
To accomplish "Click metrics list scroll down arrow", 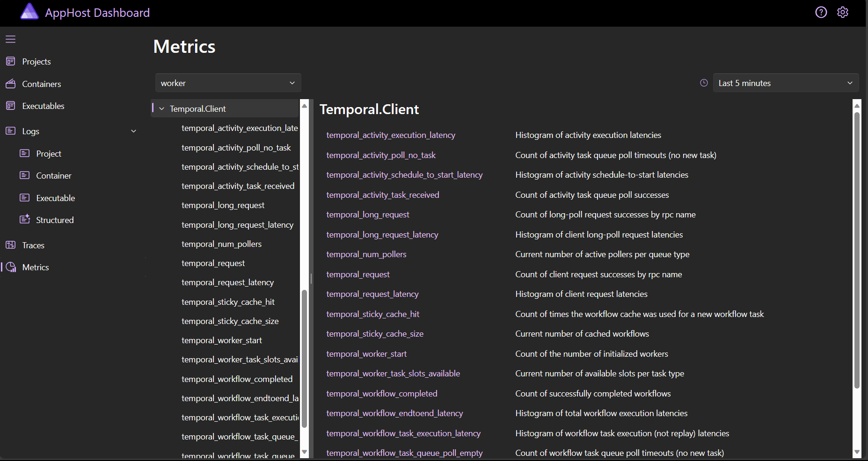I will (857, 452).
